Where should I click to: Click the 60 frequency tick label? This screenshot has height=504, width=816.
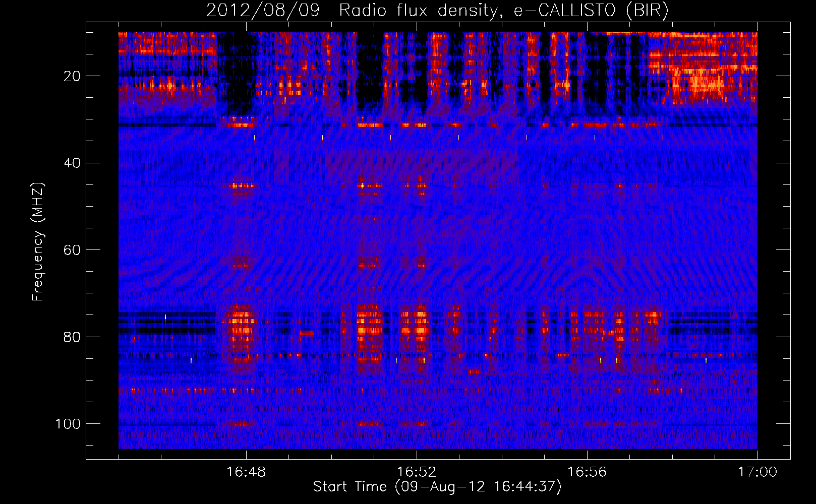coord(72,250)
